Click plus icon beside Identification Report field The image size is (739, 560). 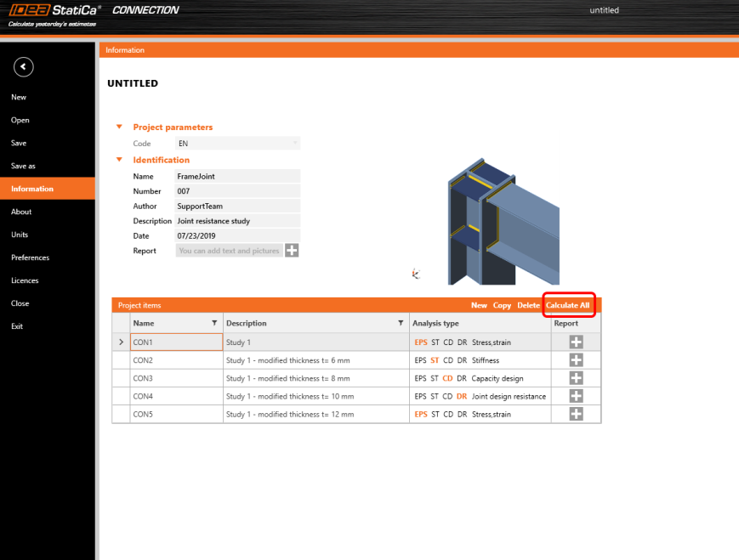(x=292, y=250)
